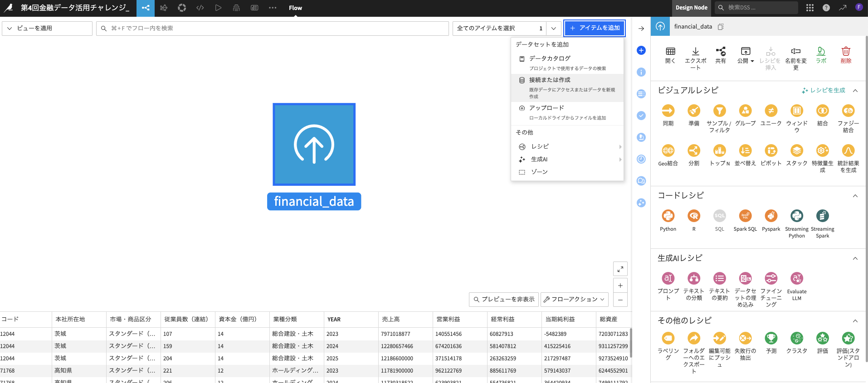Screen dimensions: 868x383
Task: Open the Python code recipe
Action: point(668,216)
